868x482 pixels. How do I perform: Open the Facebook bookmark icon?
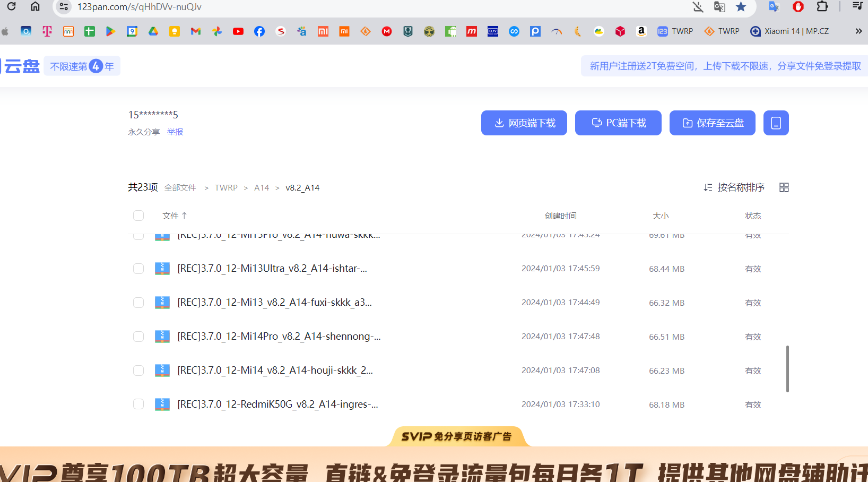click(259, 31)
